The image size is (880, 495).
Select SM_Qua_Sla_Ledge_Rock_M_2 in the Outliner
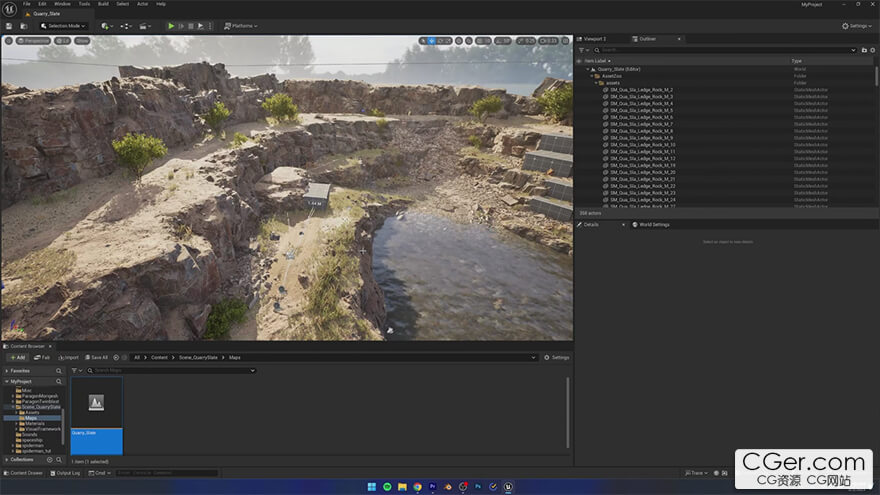(x=641, y=90)
